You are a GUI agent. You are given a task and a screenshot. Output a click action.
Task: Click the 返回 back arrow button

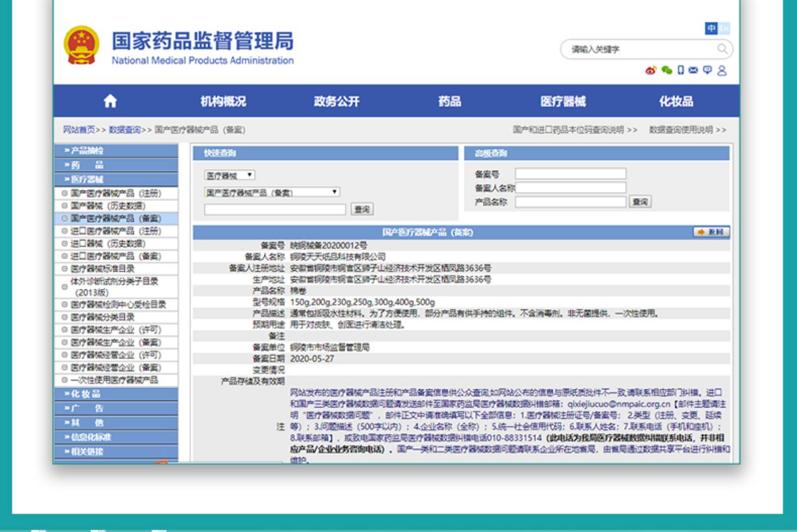coord(711,232)
